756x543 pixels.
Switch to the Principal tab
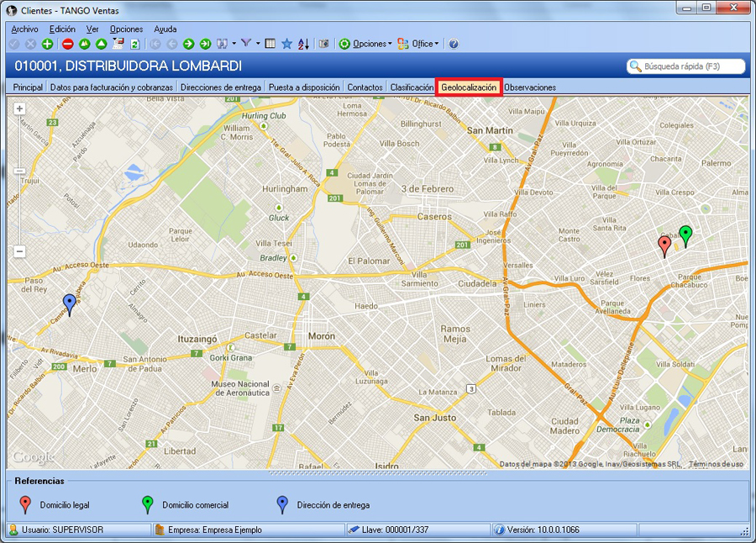click(x=28, y=87)
